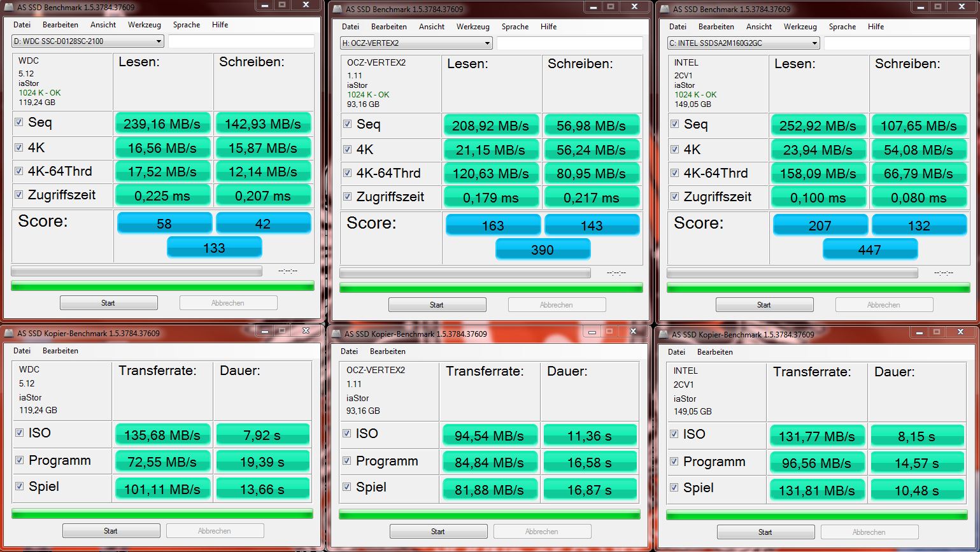Open Hilfe menu in INTEL benchmark window
Viewport: 980px width, 552px height.
pos(876,27)
